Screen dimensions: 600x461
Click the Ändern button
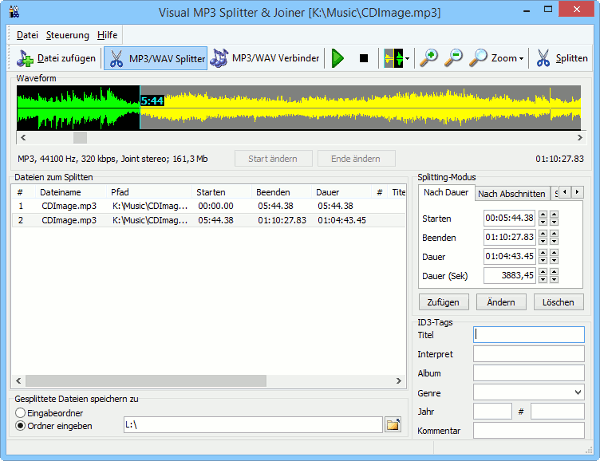coord(501,302)
